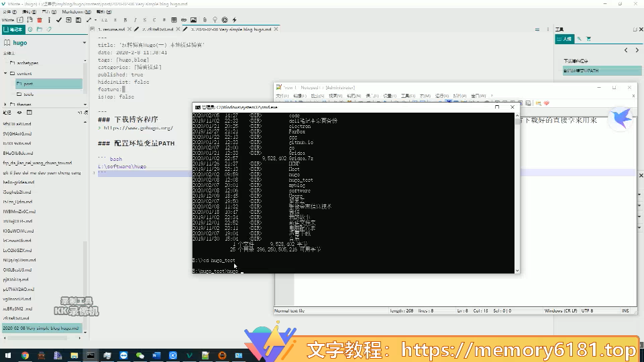Insert inline code with the C icon
The height and width of the screenshot is (362, 644).
(154, 19)
